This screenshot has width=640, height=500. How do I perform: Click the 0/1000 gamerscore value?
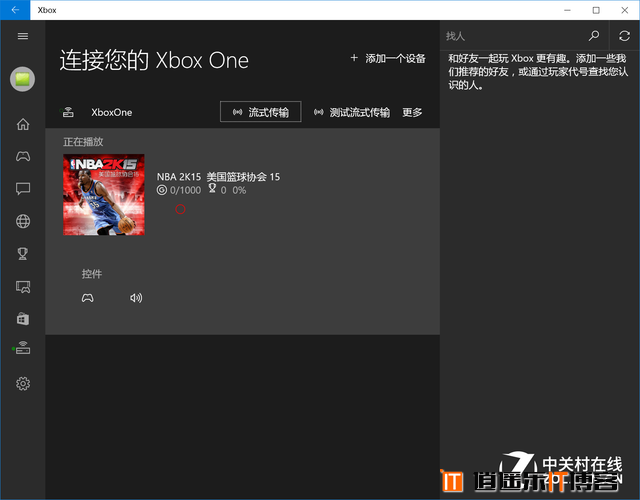coord(185,190)
